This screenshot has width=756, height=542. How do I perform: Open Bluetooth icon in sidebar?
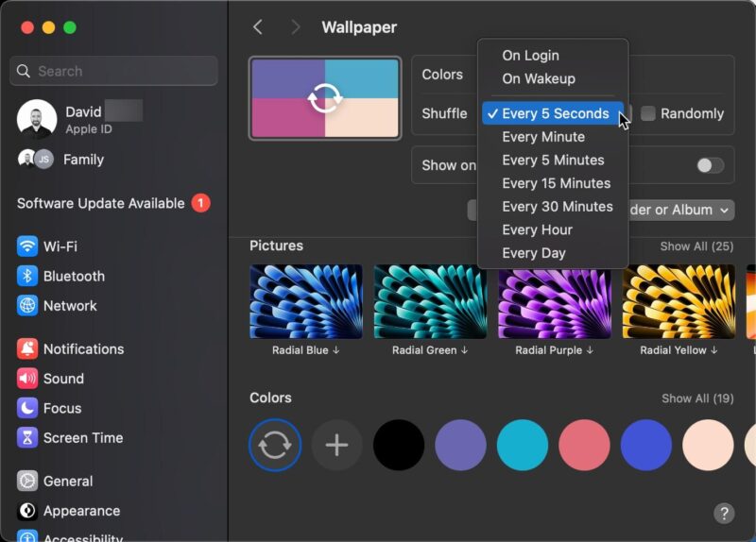[x=27, y=276]
